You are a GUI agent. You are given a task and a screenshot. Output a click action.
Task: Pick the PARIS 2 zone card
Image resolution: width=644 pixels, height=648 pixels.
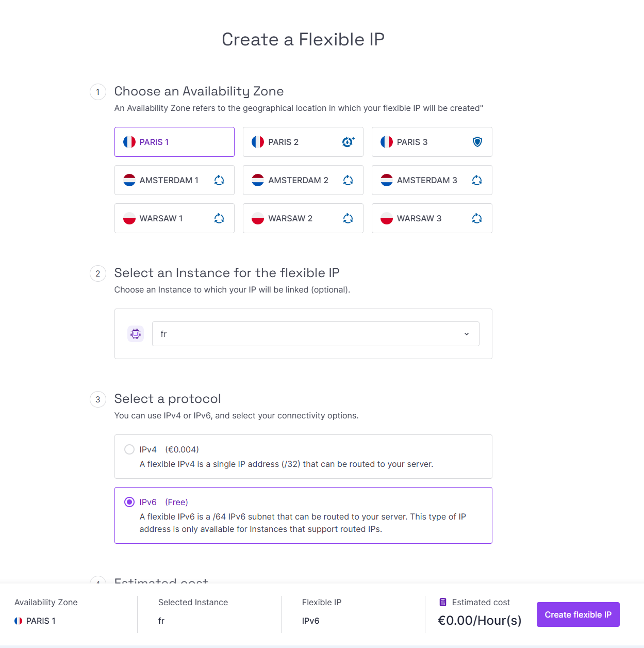pyautogui.click(x=303, y=142)
